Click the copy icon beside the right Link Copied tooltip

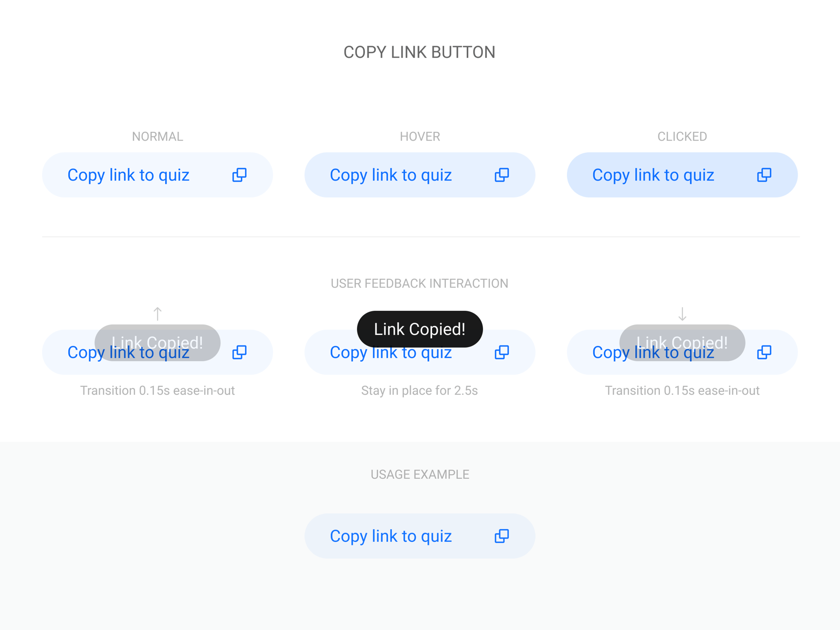tap(764, 352)
